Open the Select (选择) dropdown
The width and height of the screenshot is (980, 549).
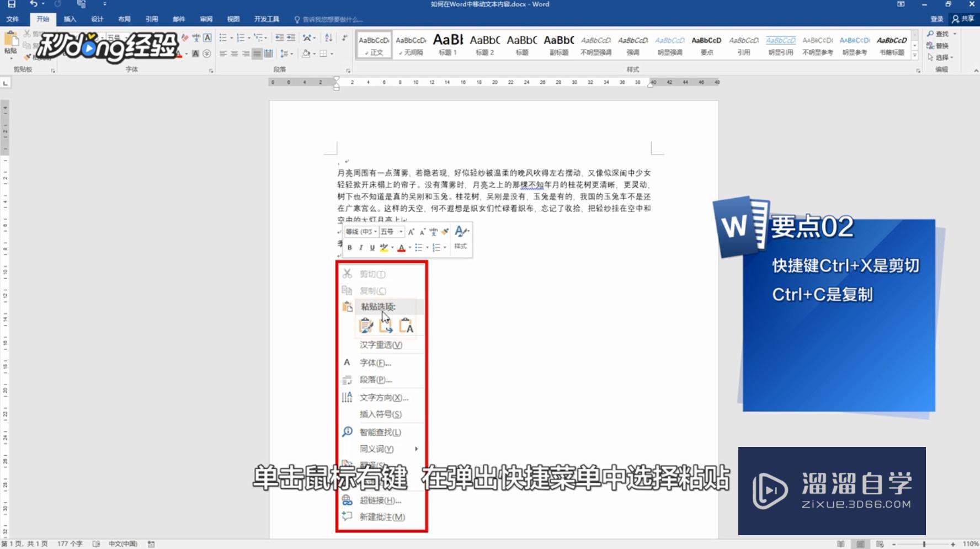click(940, 57)
